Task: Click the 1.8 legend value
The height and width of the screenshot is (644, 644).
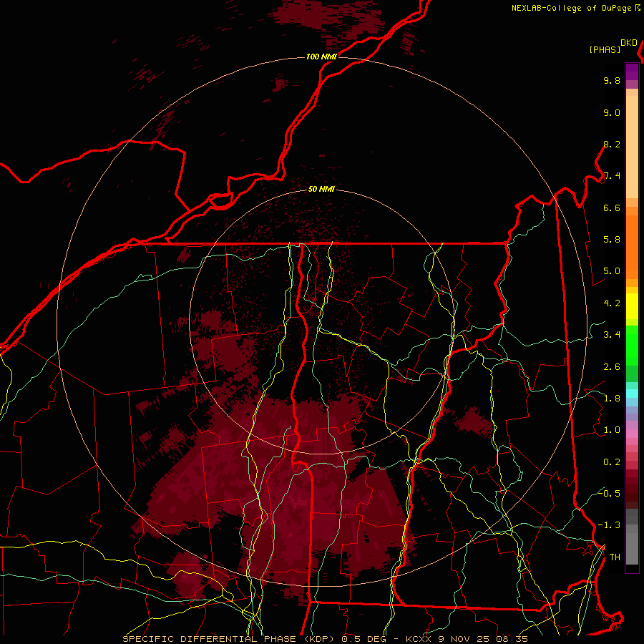Action: coord(612,399)
